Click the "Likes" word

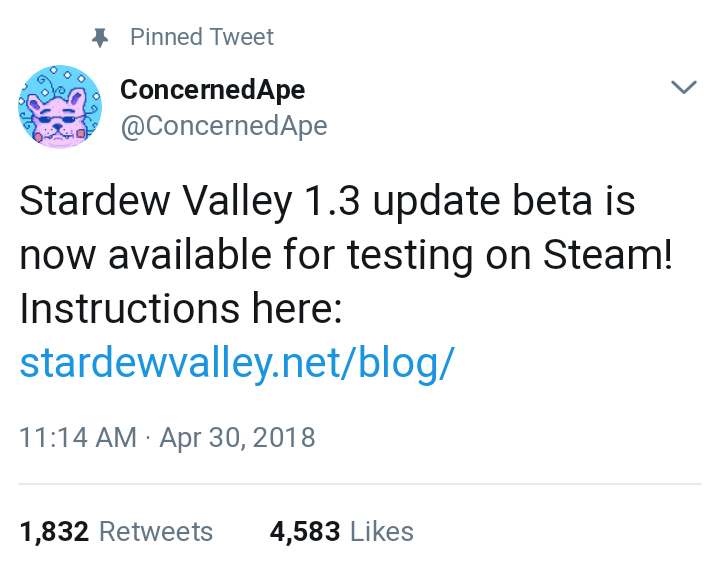pos(381,531)
